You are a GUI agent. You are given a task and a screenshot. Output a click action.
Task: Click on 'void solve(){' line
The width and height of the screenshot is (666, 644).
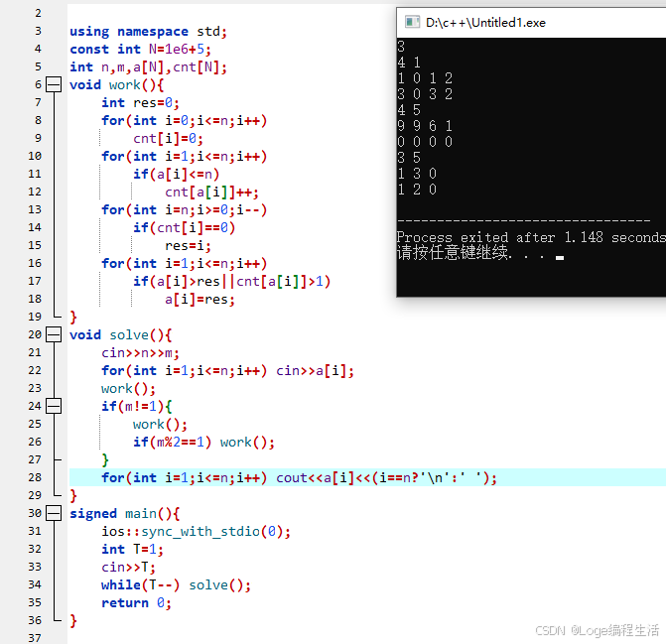[121, 335]
